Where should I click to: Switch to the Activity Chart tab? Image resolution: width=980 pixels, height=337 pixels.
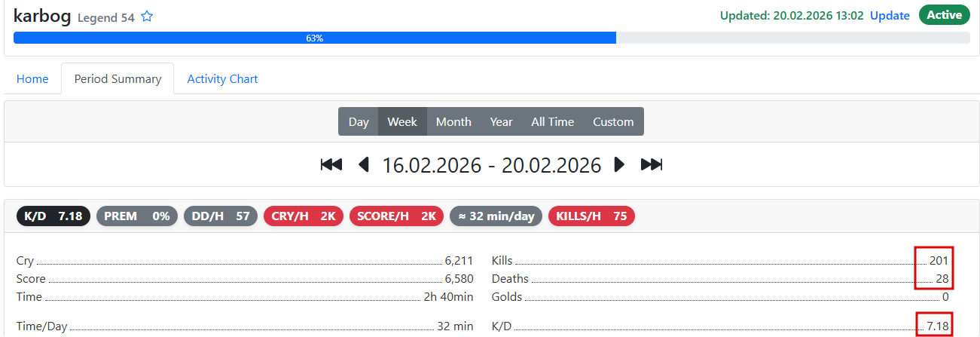coord(222,78)
